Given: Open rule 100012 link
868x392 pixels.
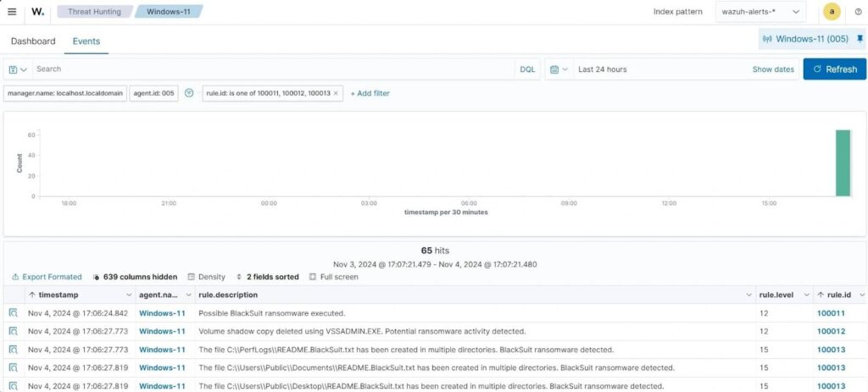Looking at the screenshot, I should [x=832, y=331].
